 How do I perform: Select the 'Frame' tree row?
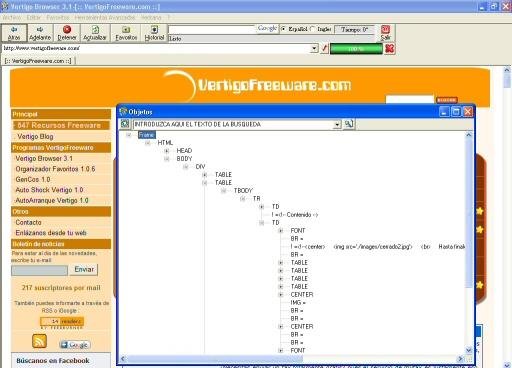tap(147, 135)
